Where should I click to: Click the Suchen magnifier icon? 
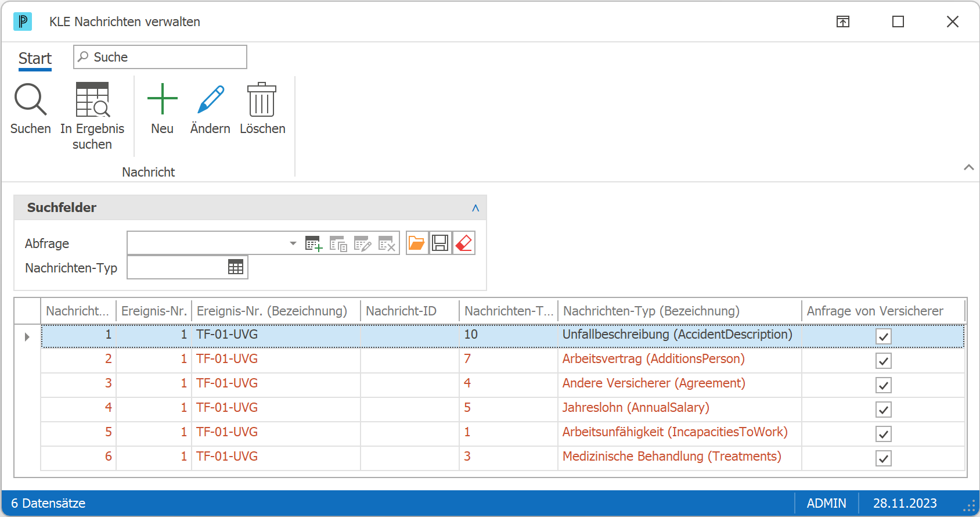click(30, 99)
